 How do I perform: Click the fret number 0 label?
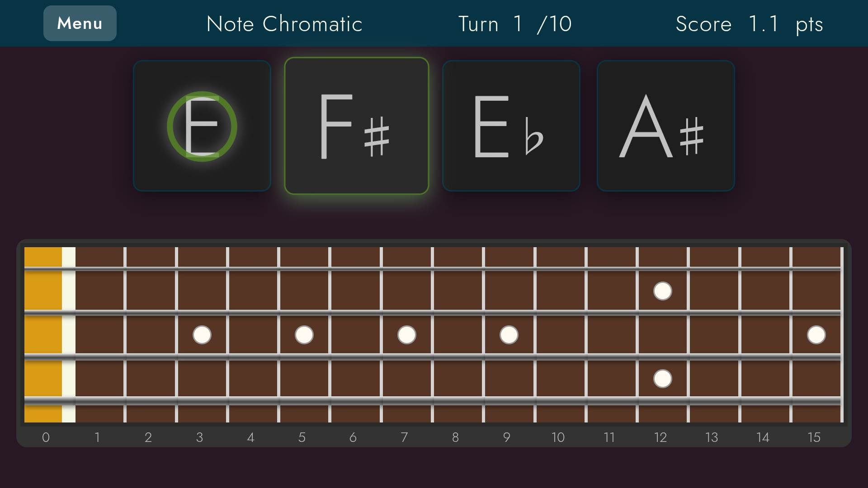pyautogui.click(x=46, y=437)
